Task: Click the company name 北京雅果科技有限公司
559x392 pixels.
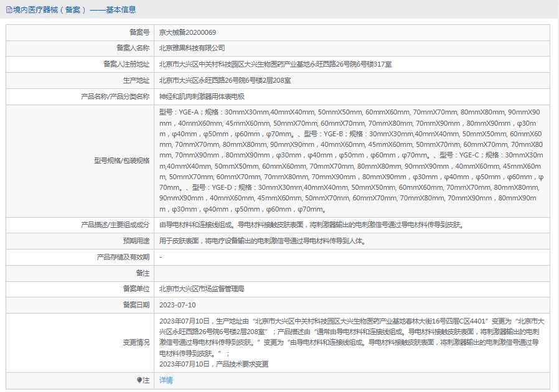Action: tap(192, 48)
